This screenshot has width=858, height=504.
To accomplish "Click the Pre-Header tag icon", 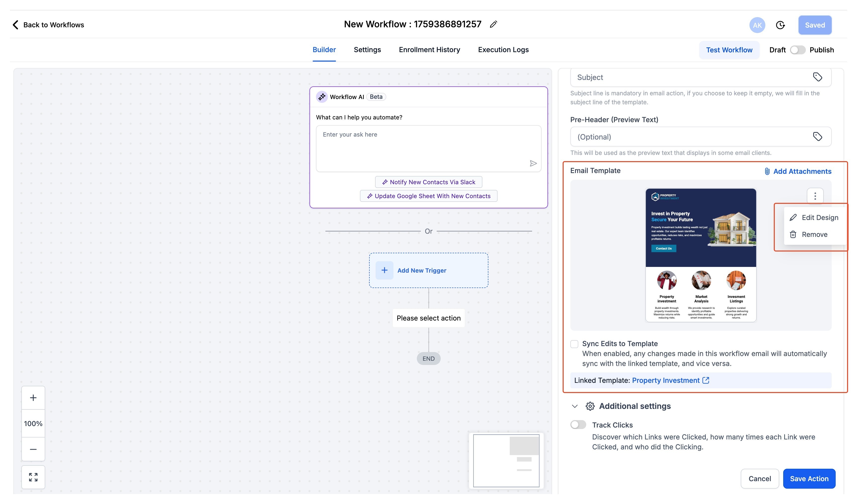I will tap(818, 137).
